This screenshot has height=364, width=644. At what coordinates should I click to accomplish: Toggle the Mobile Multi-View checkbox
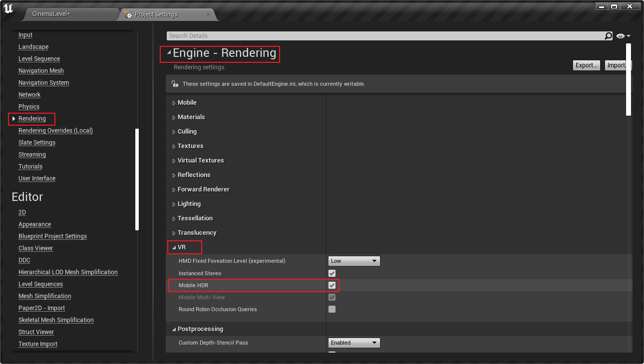point(332,297)
